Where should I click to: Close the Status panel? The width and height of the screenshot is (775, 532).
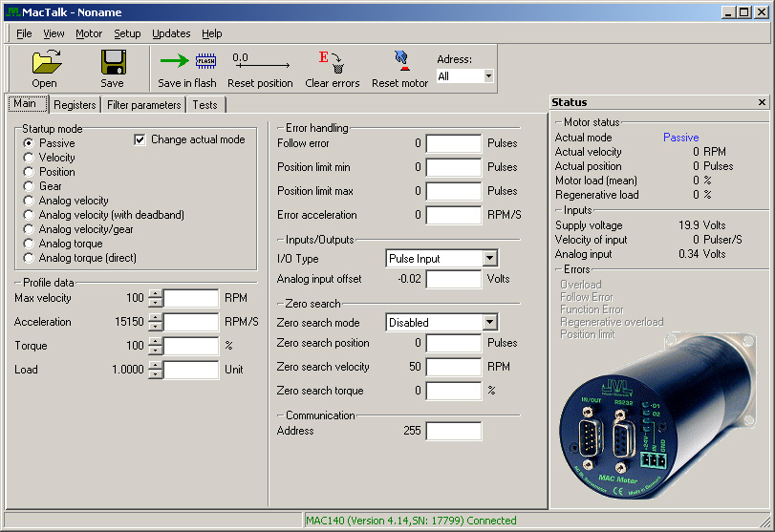click(x=762, y=102)
